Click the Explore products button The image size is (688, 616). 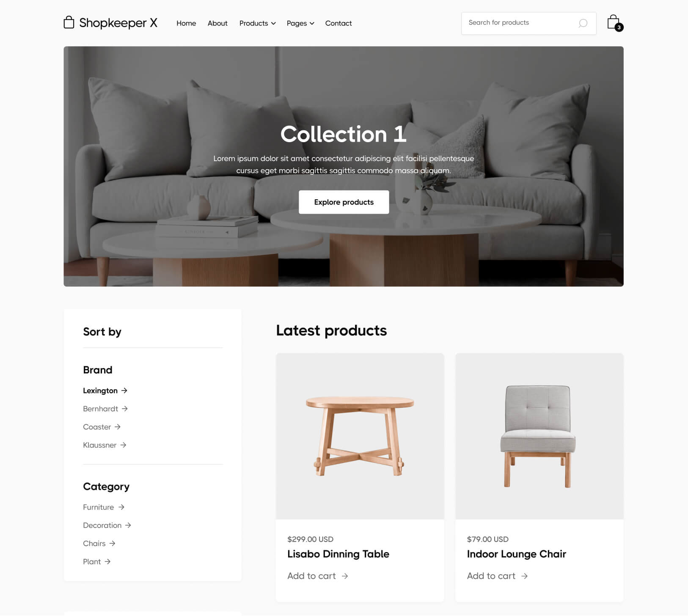(x=344, y=202)
